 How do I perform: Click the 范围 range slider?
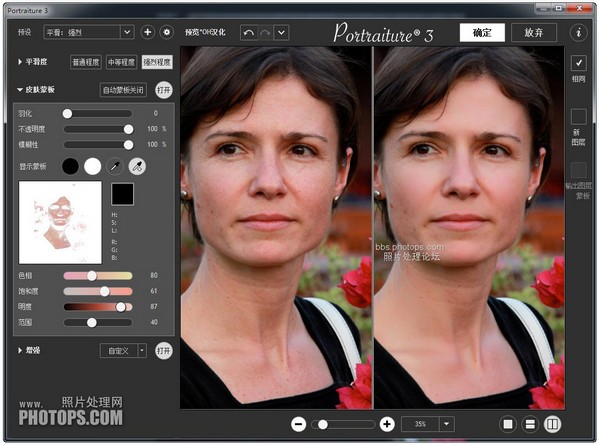click(x=98, y=323)
